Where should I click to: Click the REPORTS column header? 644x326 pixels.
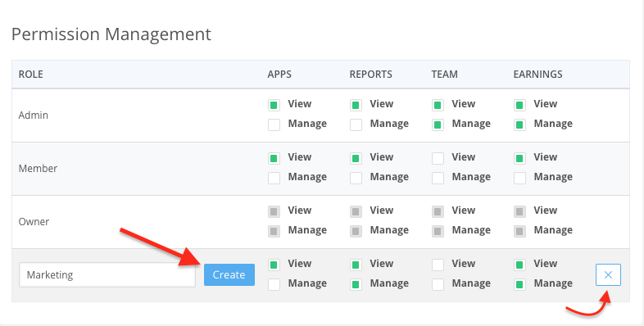point(371,75)
